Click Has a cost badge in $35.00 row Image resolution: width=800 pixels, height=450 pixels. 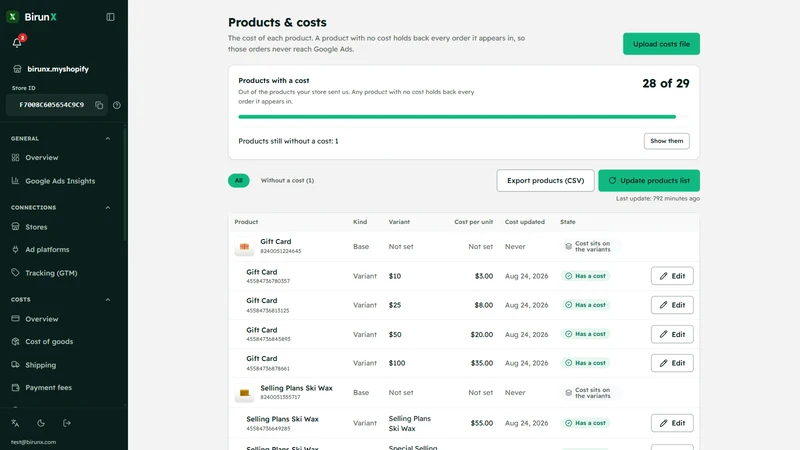click(585, 363)
